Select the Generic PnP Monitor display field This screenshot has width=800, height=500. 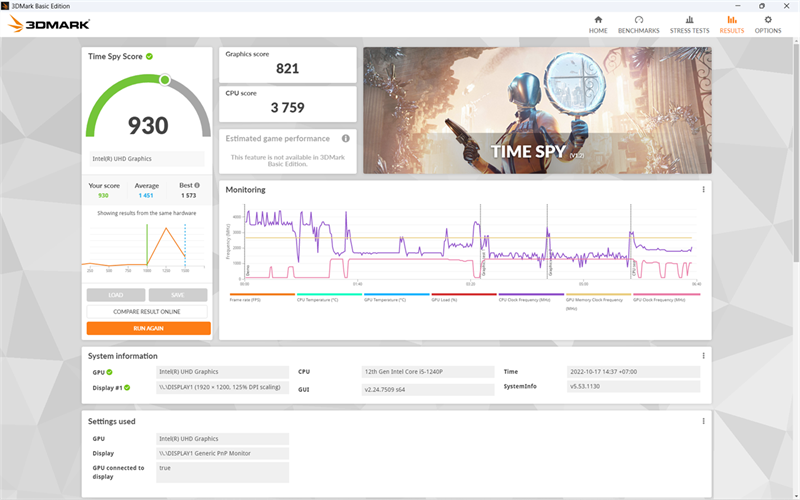click(x=222, y=453)
